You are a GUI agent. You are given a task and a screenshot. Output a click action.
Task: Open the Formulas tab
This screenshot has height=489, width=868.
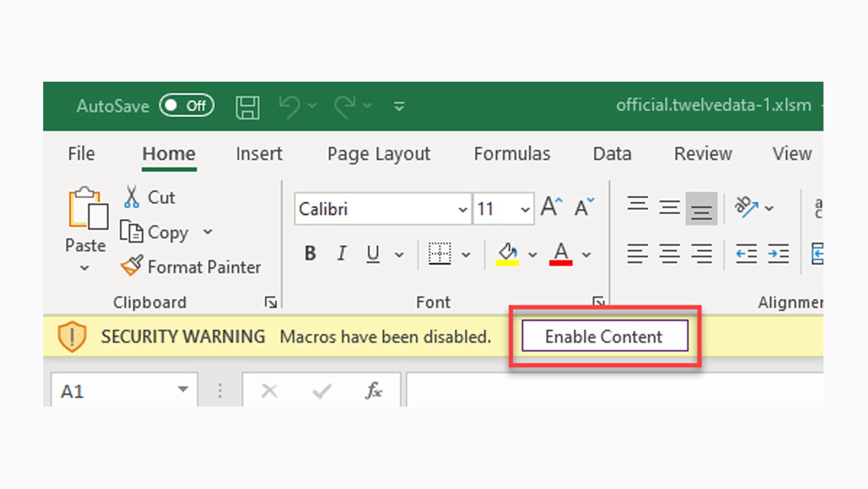(x=512, y=153)
